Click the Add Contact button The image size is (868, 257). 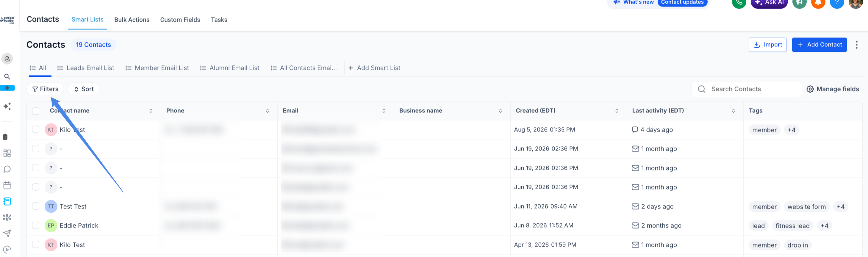819,45
